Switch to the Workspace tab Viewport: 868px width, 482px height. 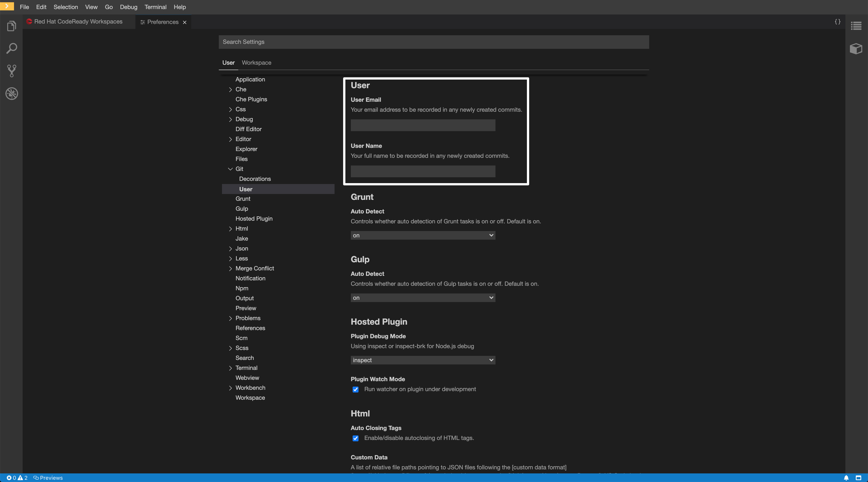[x=256, y=62]
